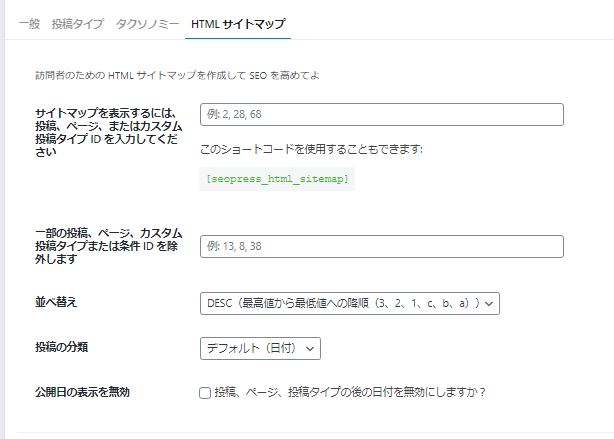Click the HTML サイトマップ tab
The height and width of the screenshot is (439, 614).
[238, 24]
